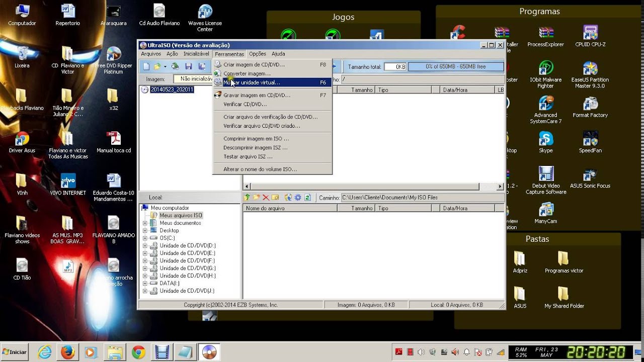
Task: Click the Save As toolbar icon
Action: coord(202,66)
